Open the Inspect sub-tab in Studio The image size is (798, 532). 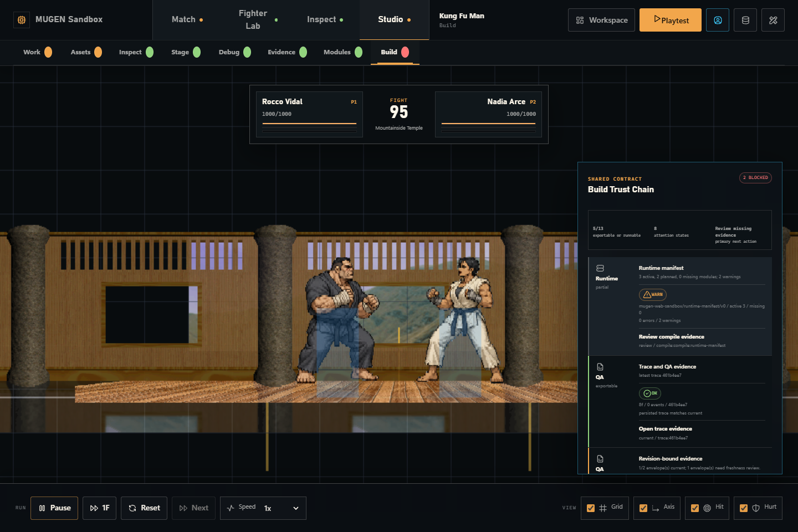136,52
